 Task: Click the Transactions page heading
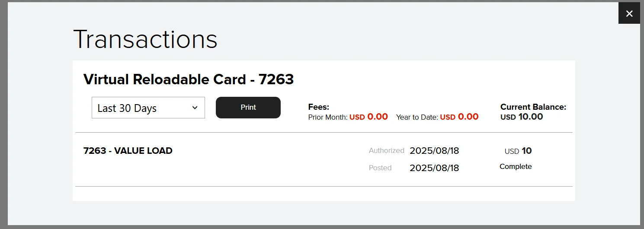pyautogui.click(x=145, y=39)
